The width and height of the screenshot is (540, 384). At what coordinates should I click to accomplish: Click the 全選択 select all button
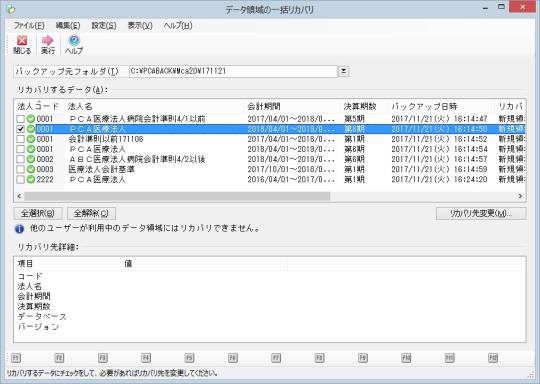pos(38,214)
